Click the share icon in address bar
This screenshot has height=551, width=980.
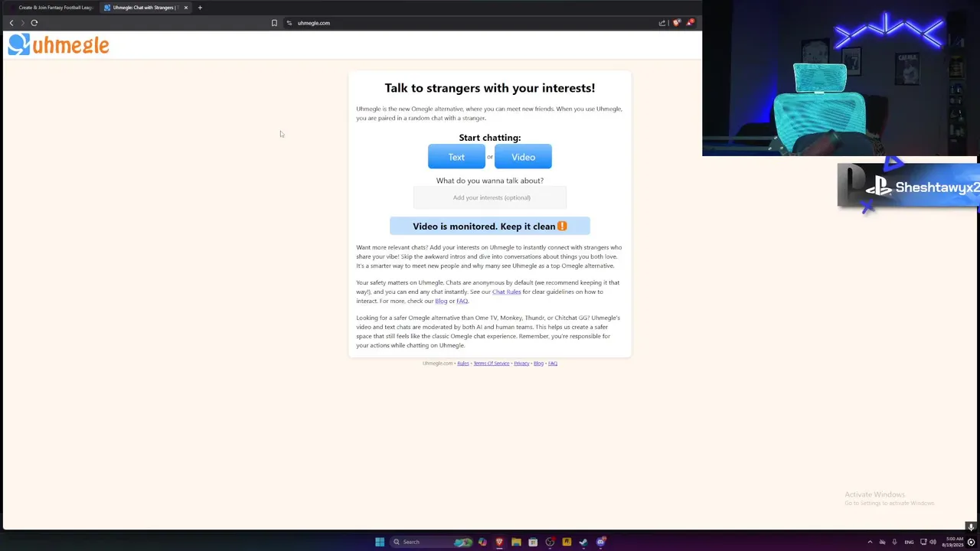point(662,23)
